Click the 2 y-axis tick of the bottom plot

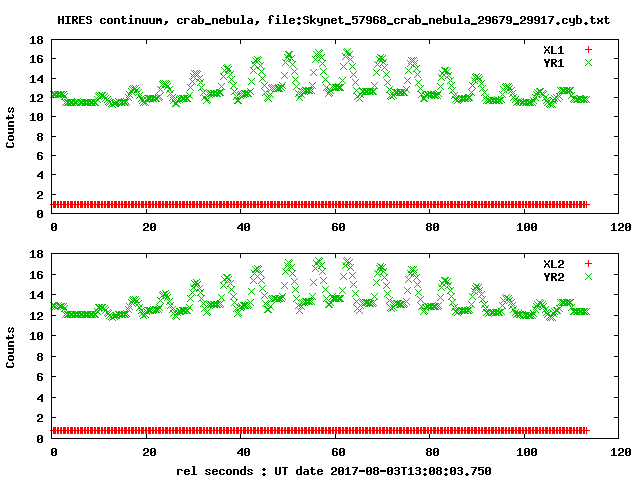point(40,418)
